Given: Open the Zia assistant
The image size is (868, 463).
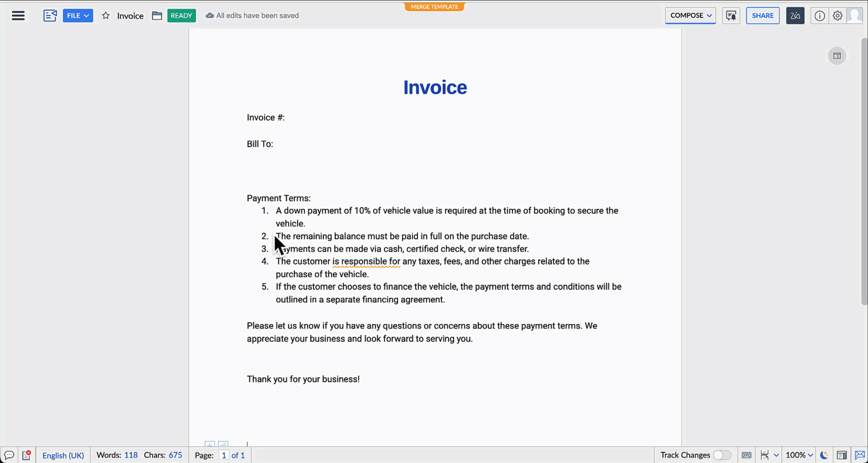Looking at the screenshot, I should 795,16.
